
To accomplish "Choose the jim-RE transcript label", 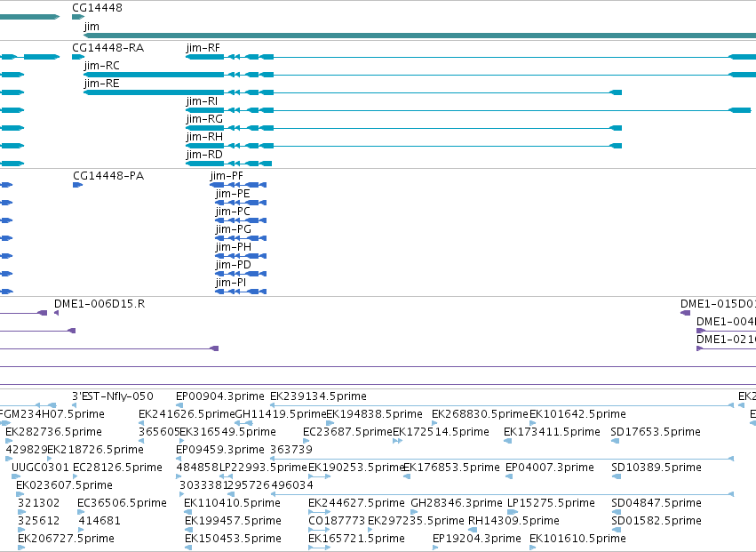I will tap(102, 84).
